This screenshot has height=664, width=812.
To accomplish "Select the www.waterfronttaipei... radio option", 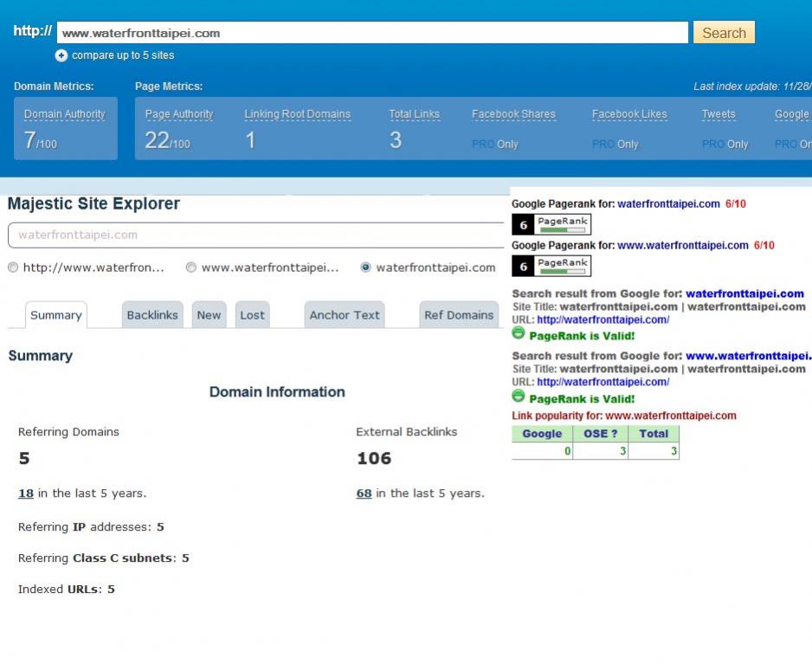I will (x=191, y=268).
